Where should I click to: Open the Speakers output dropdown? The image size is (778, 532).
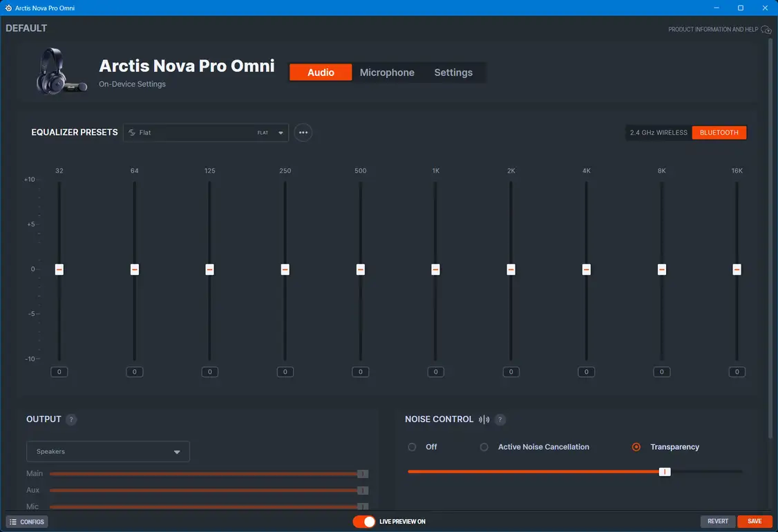pos(108,452)
